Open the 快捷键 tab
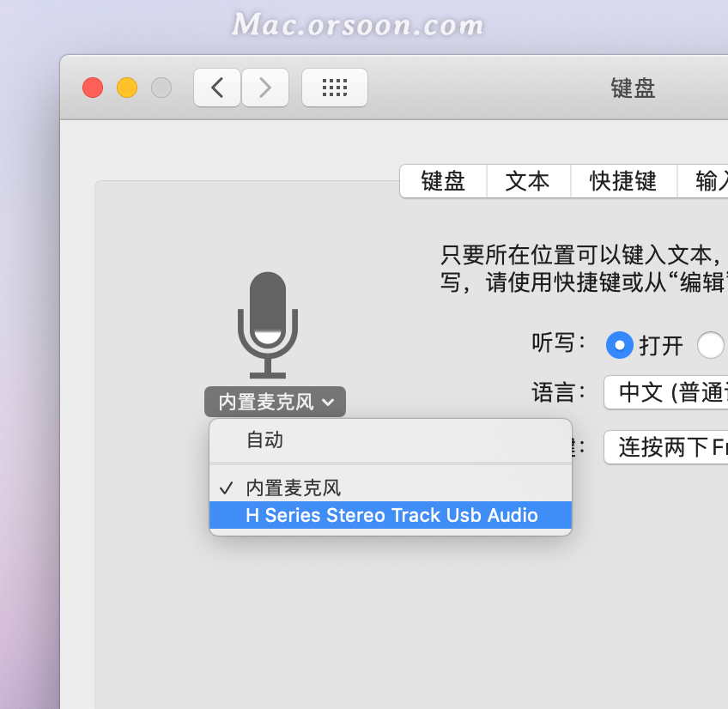Image resolution: width=728 pixels, height=709 pixels. pos(622,181)
